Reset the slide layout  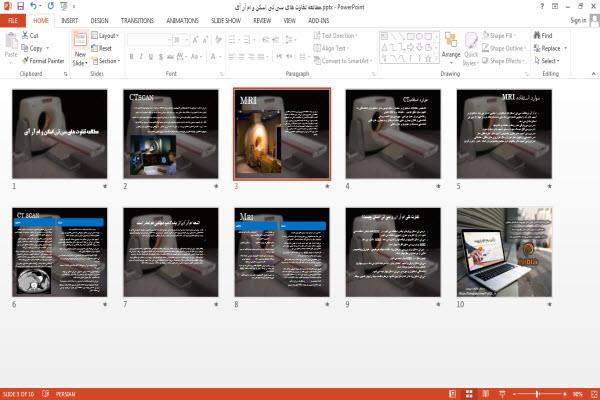pos(101,48)
